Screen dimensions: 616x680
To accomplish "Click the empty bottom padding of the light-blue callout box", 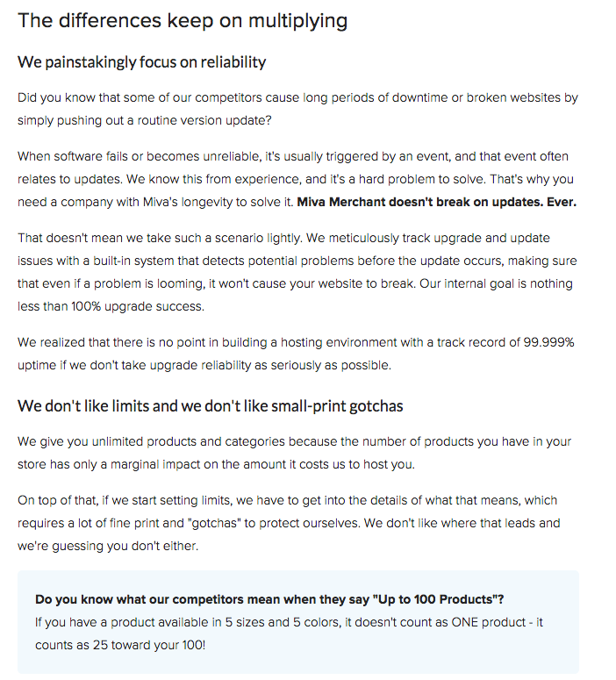I will pos(298,665).
